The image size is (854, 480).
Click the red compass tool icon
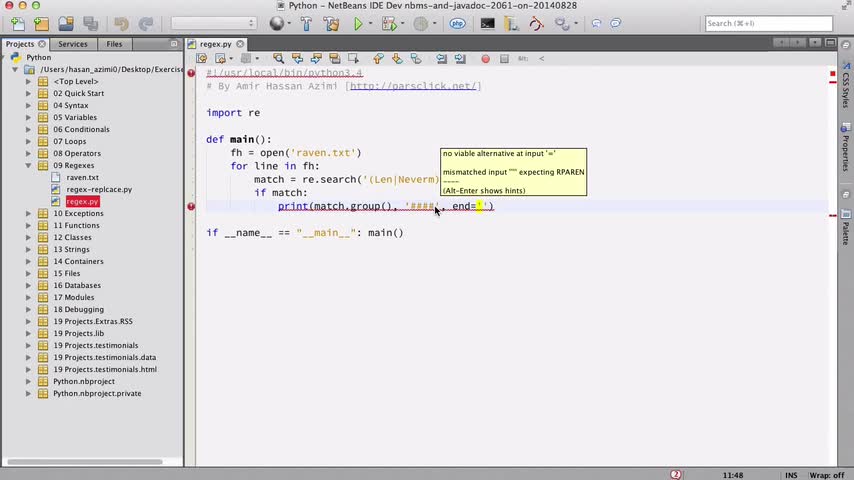[536, 23]
